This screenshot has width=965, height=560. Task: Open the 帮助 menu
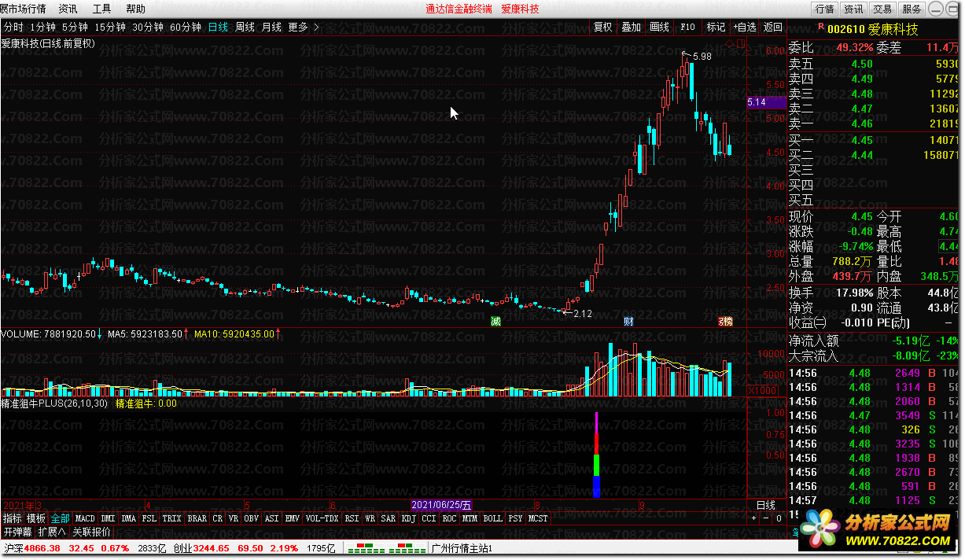point(135,9)
